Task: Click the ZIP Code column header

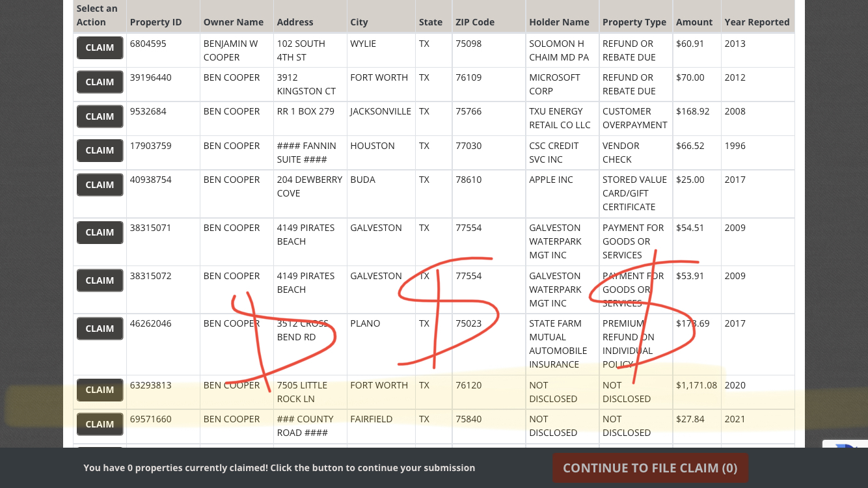Action: point(475,22)
